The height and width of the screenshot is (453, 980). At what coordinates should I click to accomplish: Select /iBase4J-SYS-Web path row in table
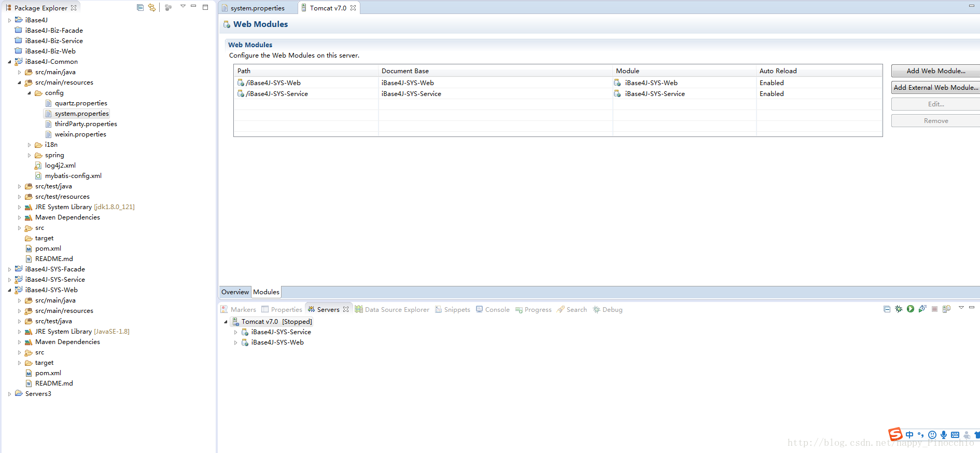558,83
